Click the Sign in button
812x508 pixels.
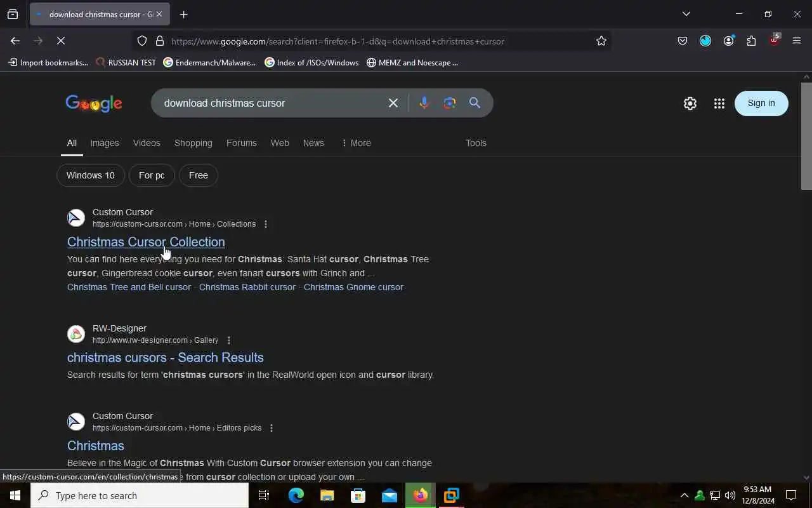(761, 103)
